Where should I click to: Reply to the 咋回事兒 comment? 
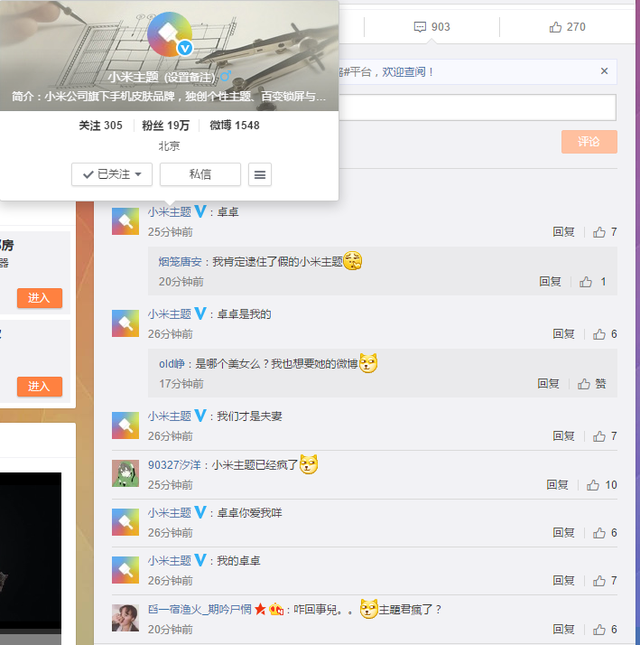(563, 629)
